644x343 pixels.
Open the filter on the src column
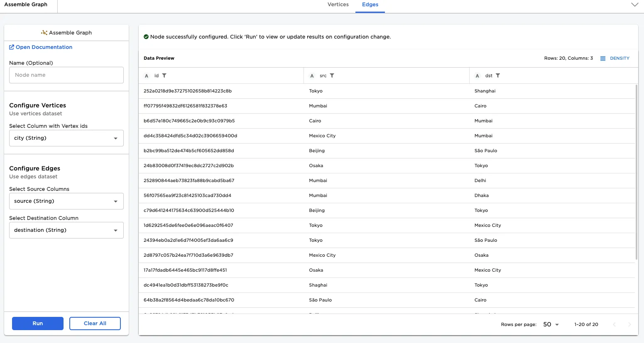(332, 75)
